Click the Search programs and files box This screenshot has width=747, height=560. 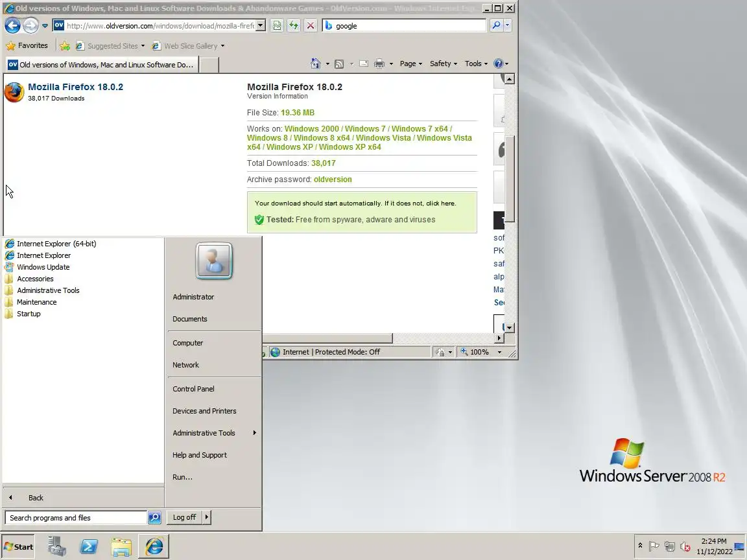(x=76, y=518)
